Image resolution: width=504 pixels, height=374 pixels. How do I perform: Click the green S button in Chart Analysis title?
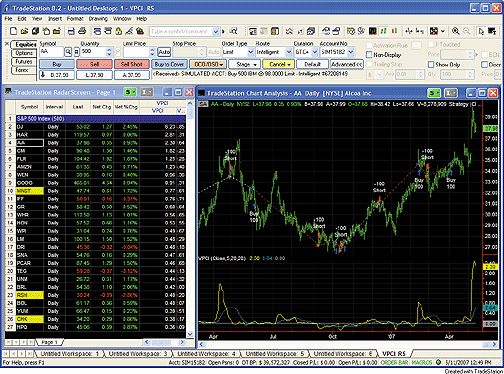tap(434, 93)
